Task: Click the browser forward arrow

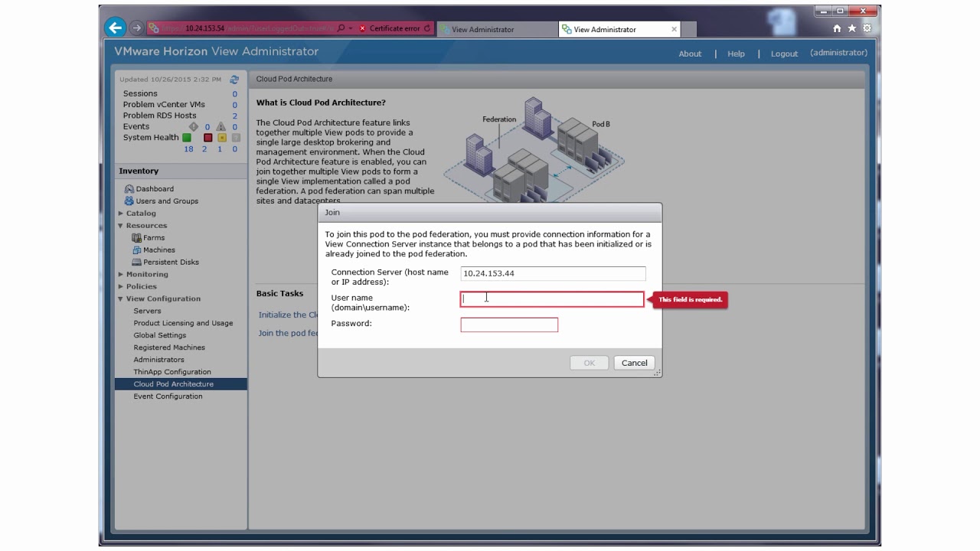Action: point(136,28)
